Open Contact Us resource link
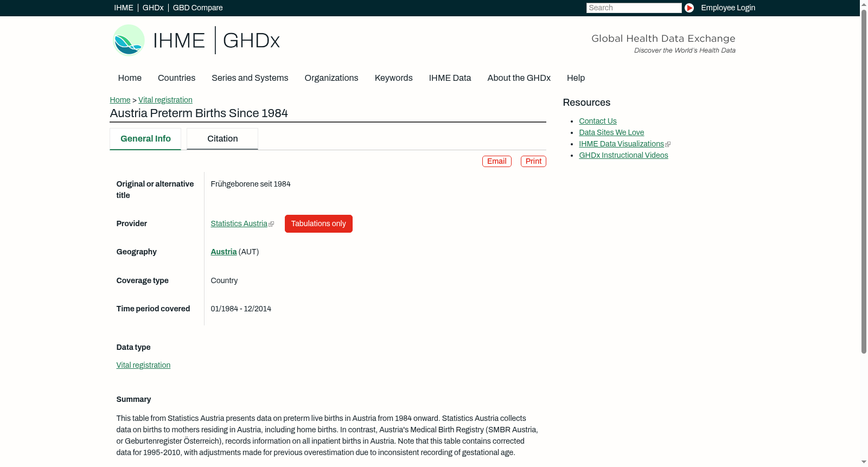The image size is (868, 467). tap(598, 121)
